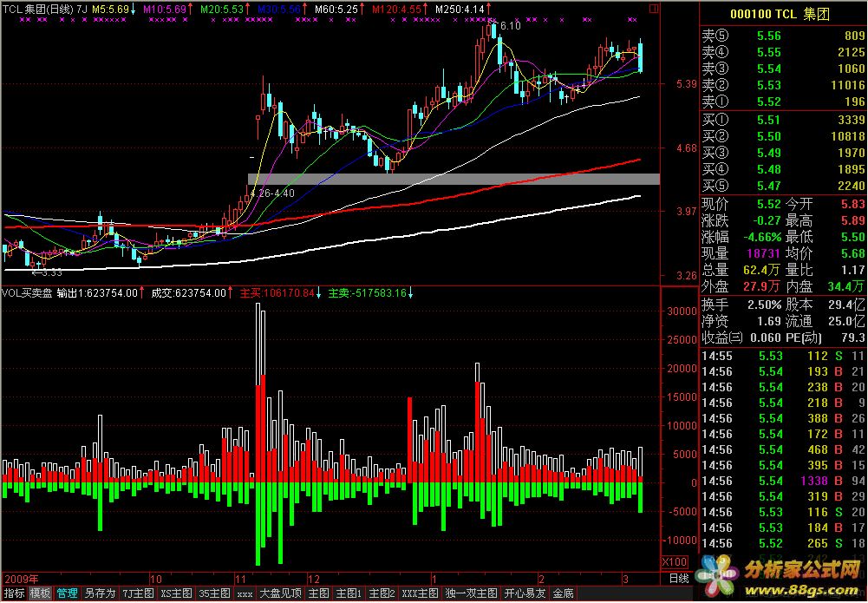Click the M250:4.14 moving average label
868x603 pixels.
pos(460,10)
